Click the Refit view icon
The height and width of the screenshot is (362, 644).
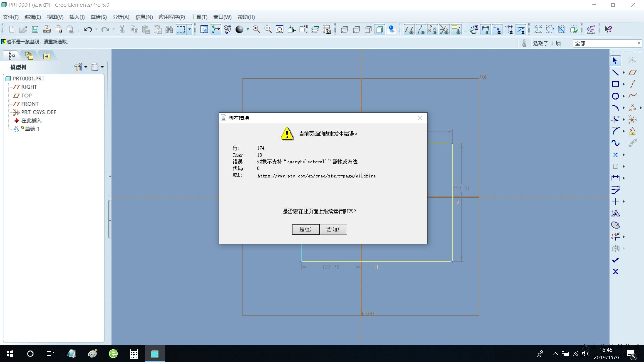point(280,29)
